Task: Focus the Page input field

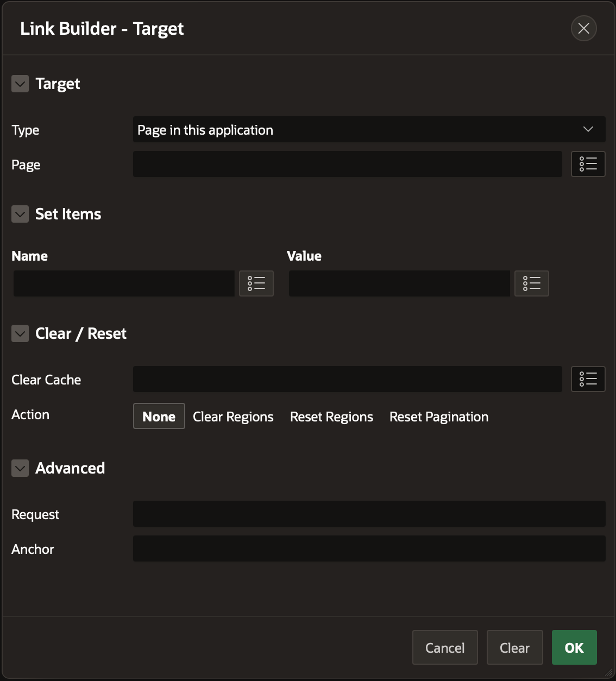Action: [348, 164]
